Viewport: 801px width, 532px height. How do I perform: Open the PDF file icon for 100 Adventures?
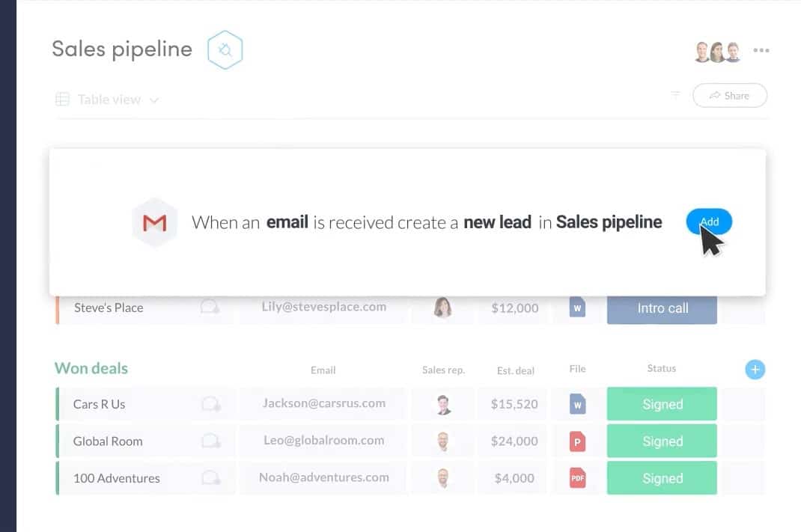576,477
